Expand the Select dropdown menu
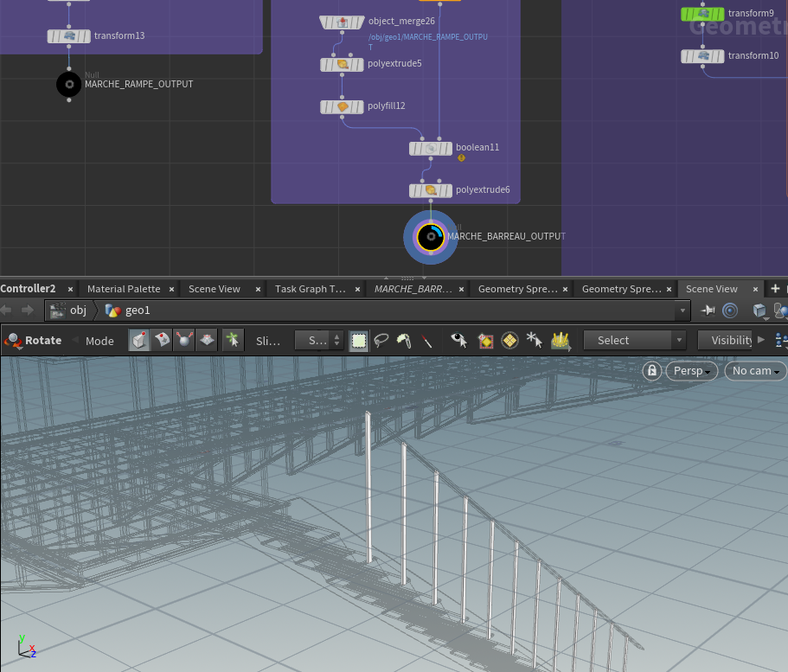788x672 pixels. click(x=634, y=341)
